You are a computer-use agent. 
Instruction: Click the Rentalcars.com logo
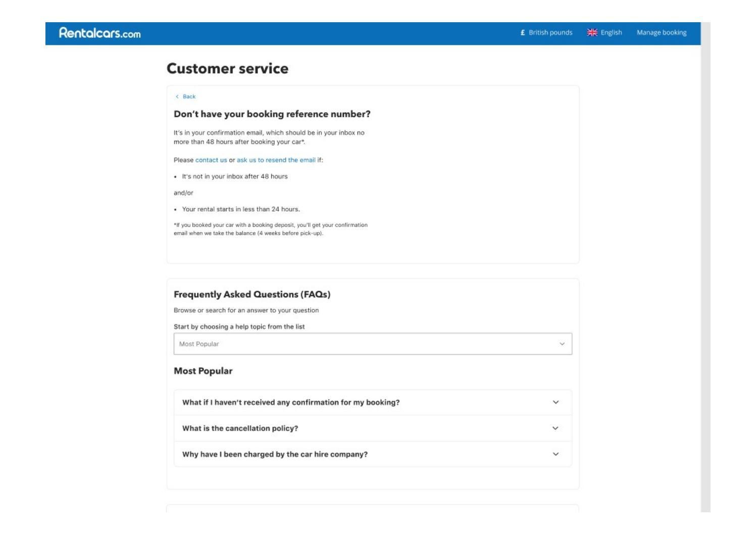99,33
